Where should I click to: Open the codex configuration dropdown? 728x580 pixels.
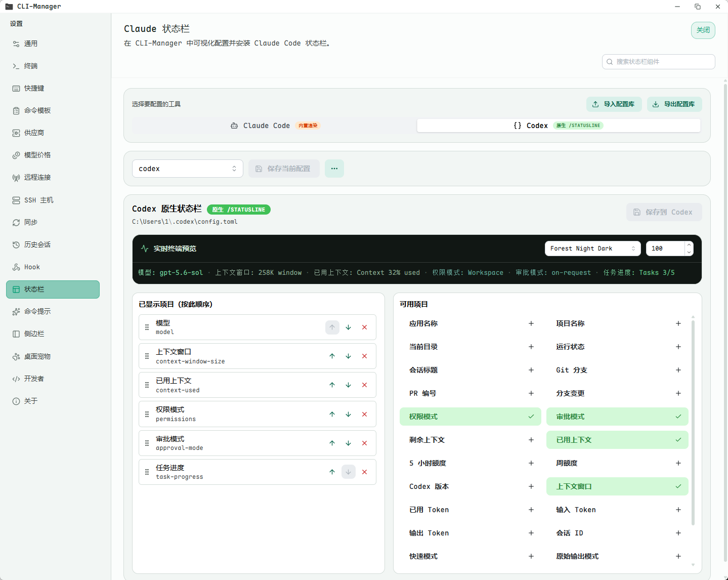tap(188, 169)
